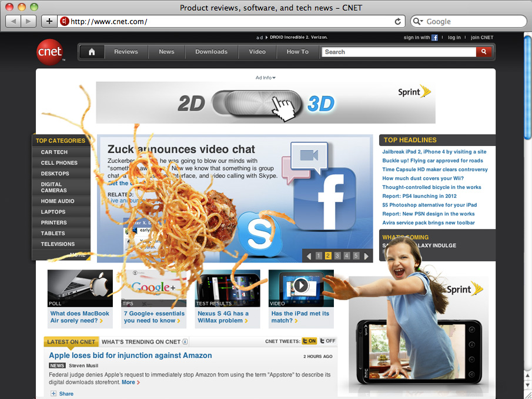532x399 pixels.
Task: Click the Safari back arrow button
Action: pos(14,21)
